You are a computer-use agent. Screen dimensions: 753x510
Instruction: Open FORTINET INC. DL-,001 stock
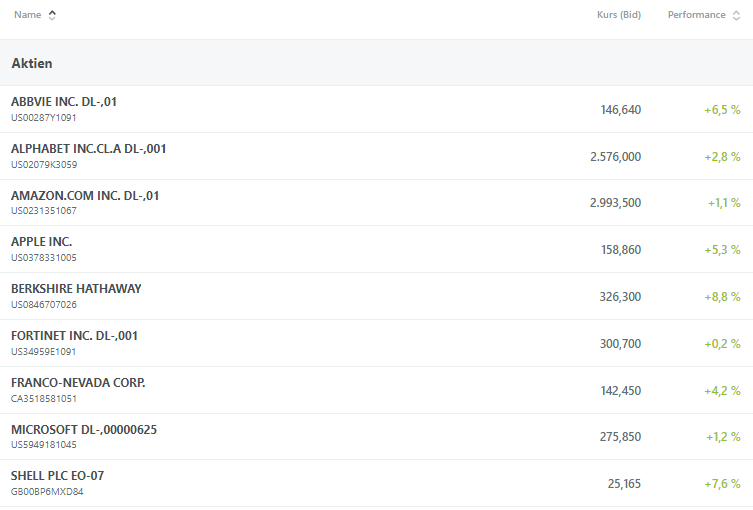74,336
